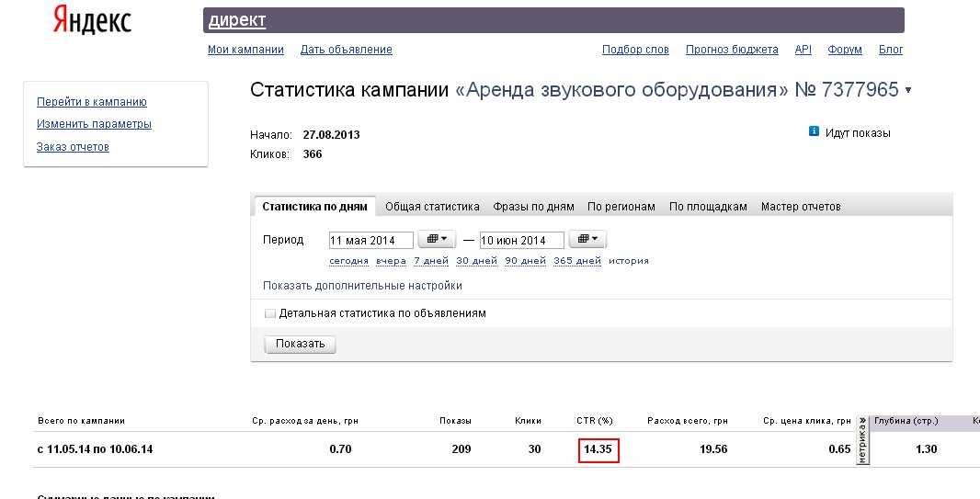Expand Показать дополнительные настройки
Viewport: 980px width, 499px height.
coord(362,286)
